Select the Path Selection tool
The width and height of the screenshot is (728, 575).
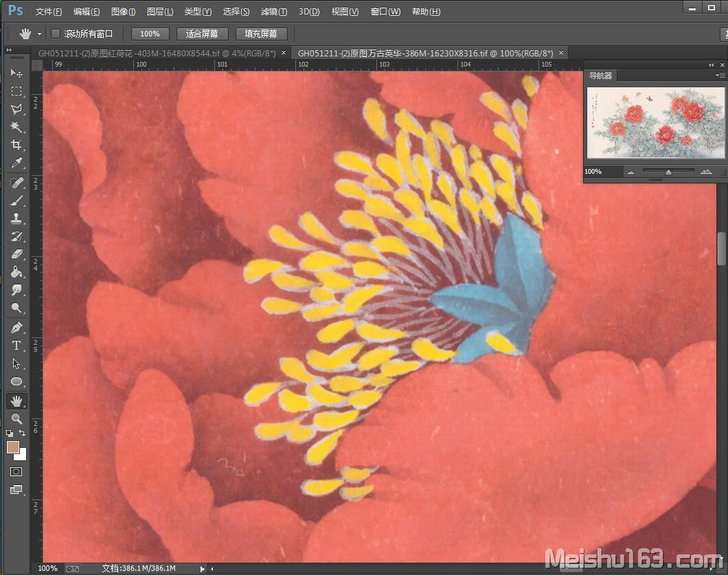(x=16, y=363)
